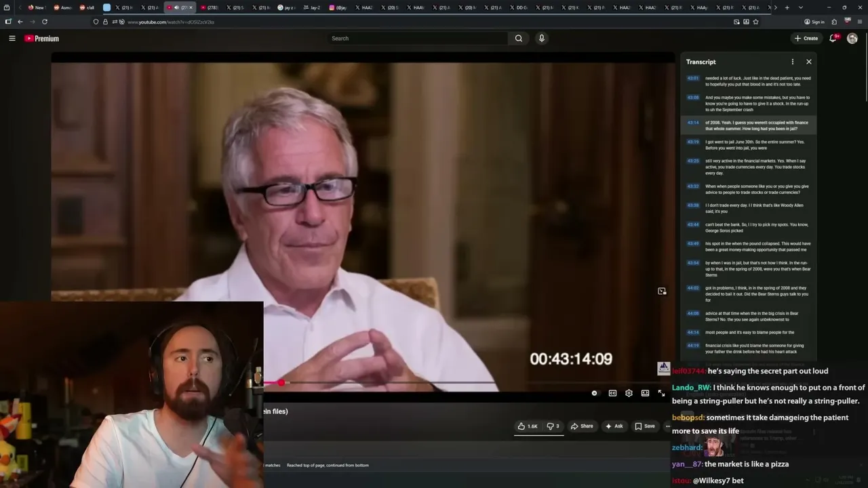Dislike the video
868x488 pixels.
pos(553,426)
